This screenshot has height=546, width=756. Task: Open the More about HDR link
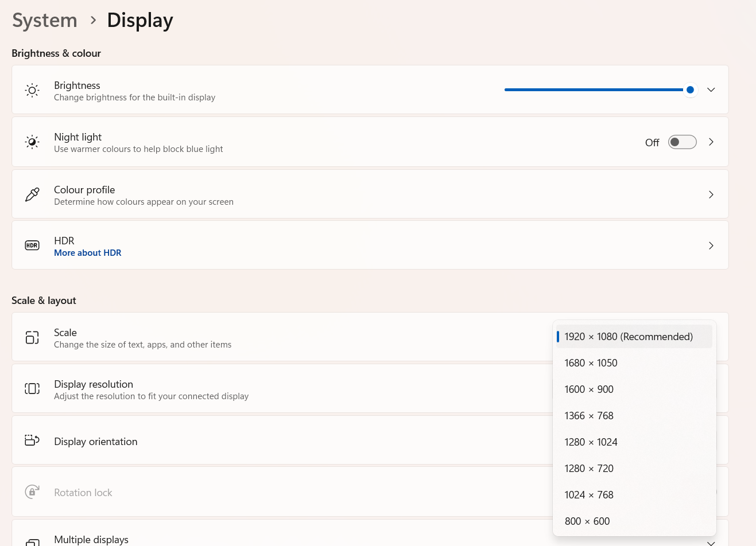pos(88,253)
